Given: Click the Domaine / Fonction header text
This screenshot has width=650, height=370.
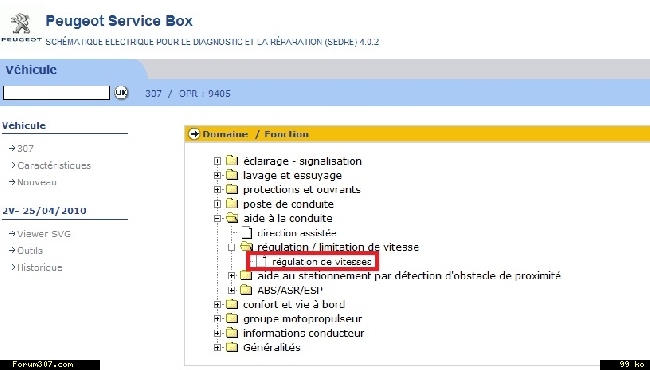Looking at the screenshot, I should click(255, 134).
